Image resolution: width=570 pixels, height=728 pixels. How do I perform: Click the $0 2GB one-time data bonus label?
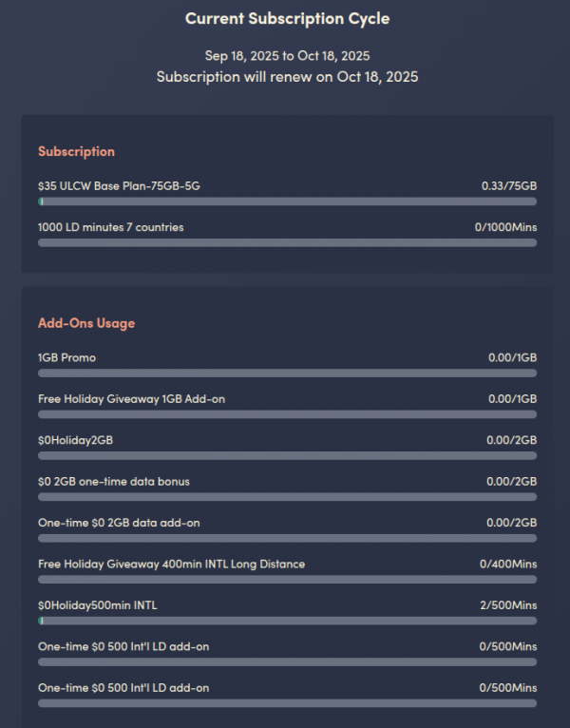click(113, 482)
